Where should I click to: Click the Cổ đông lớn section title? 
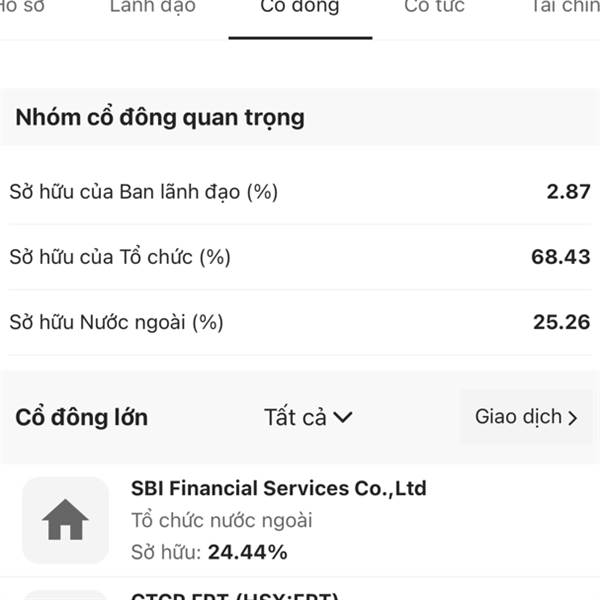click(82, 417)
